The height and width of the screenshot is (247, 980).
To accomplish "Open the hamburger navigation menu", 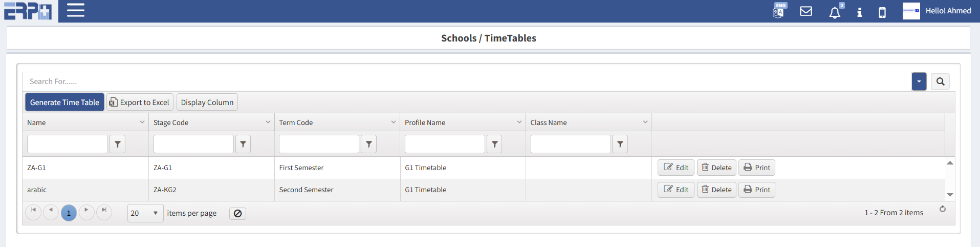I will [x=75, y=11].
